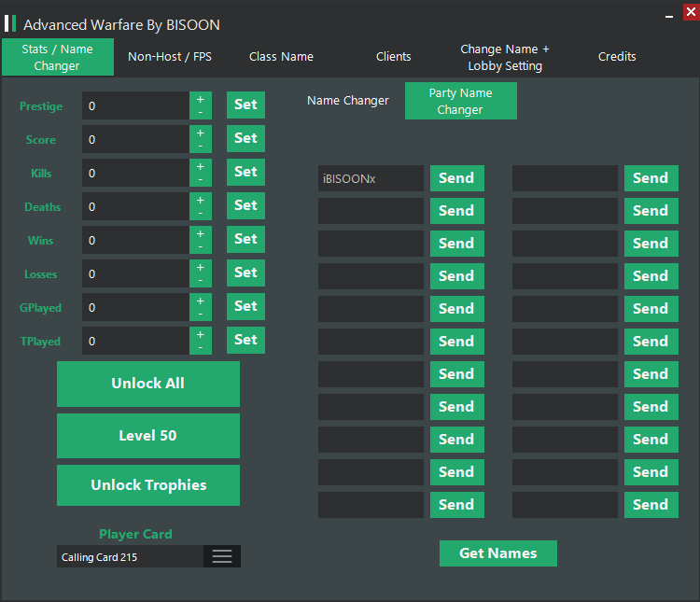Increase the Score value with plus
The image size is (700, 602).
(201, 133)
